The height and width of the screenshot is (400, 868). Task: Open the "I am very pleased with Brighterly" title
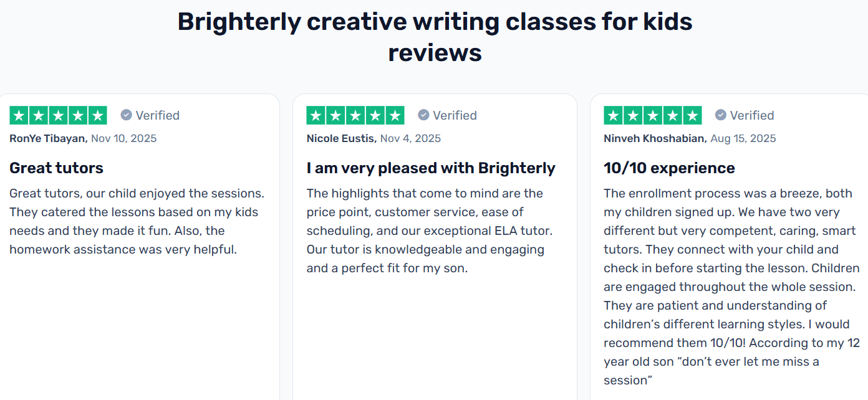(x=431, y=168)
